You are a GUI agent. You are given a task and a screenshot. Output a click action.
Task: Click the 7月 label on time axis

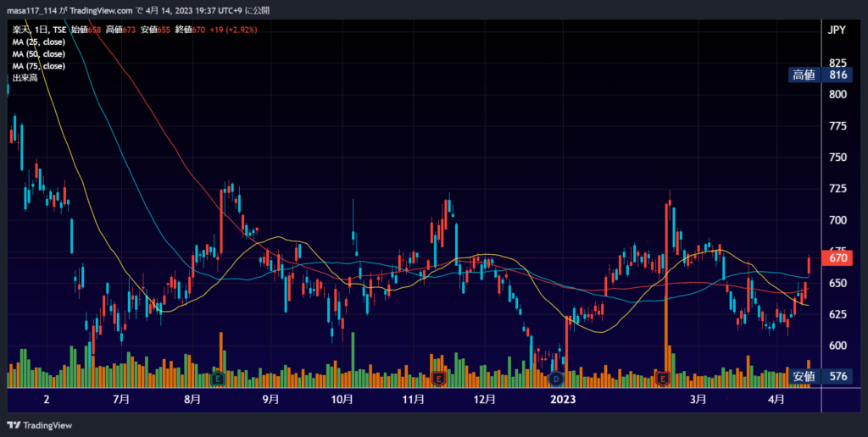click(120, 400)
